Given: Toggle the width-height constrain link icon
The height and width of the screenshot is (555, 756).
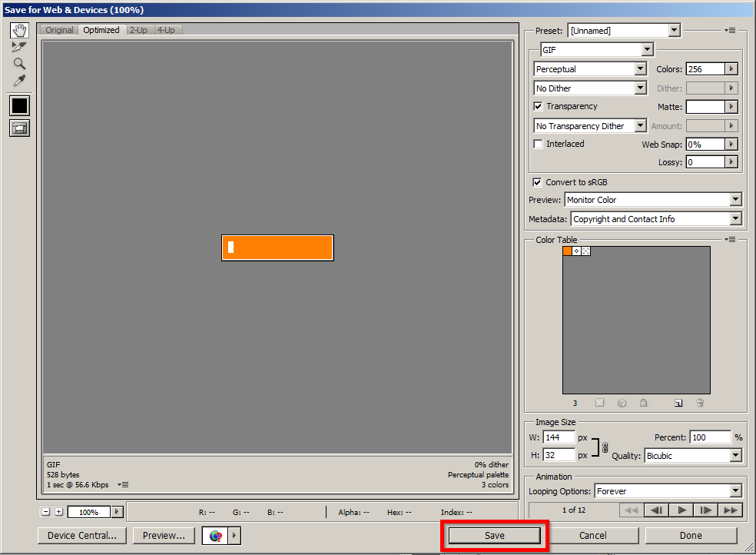Looking at the screenshot, I should 605,447.
